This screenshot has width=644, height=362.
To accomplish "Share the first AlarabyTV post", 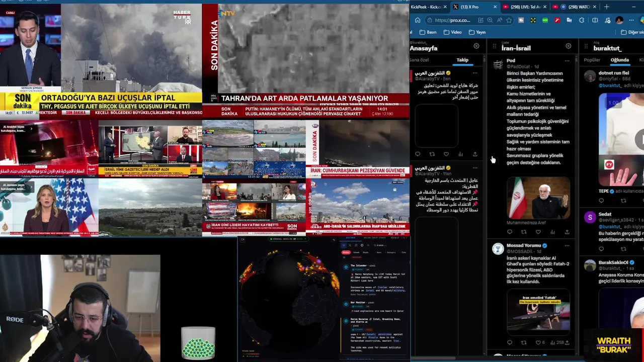I will [x=474, y=154].
